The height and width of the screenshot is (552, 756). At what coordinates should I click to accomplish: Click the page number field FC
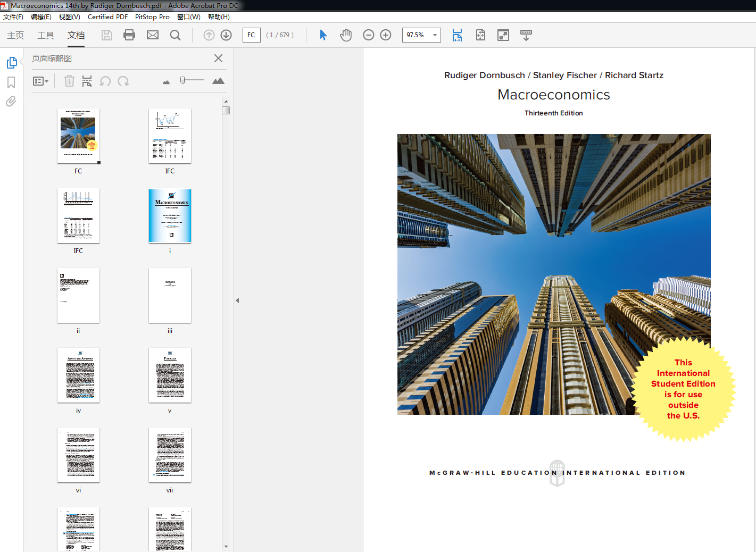[251, 35]
